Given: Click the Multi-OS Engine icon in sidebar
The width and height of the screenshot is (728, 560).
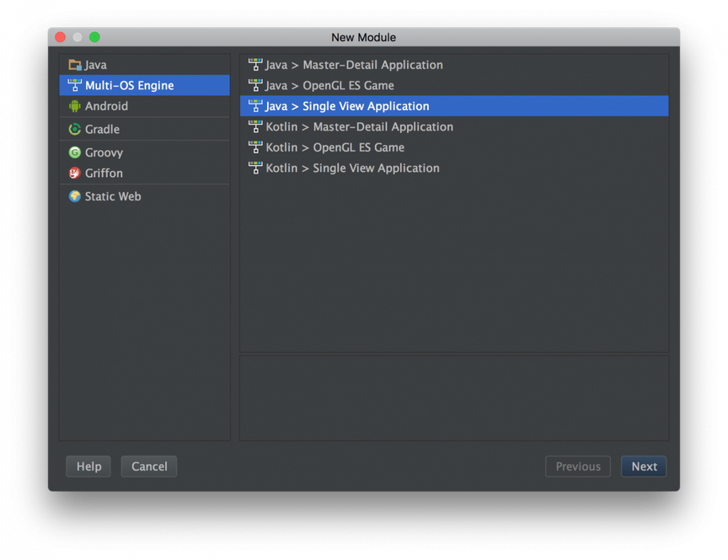Looking at the screenshot, I should point(75,85).
